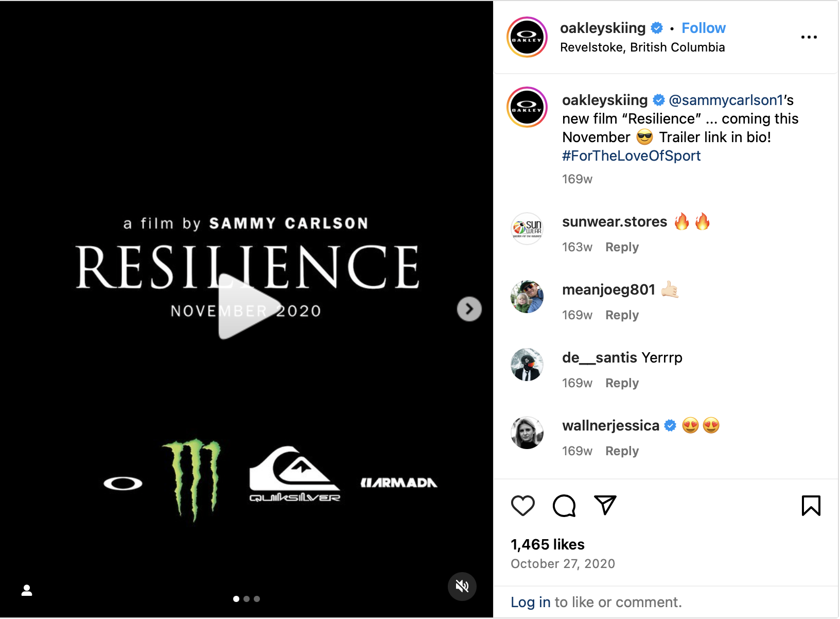840x619 pixels.
Task: Click the Log in link
Action: [x=530, y=602]
